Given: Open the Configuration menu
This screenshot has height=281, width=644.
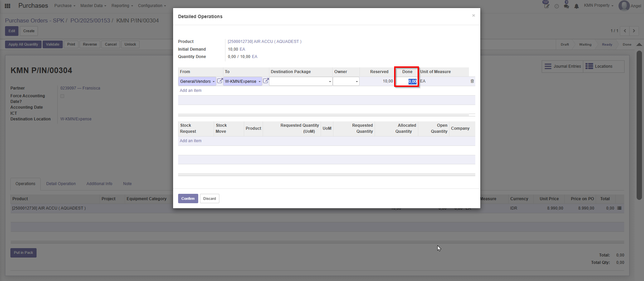Looking at the screenshot, I should (x=152, y=6).
